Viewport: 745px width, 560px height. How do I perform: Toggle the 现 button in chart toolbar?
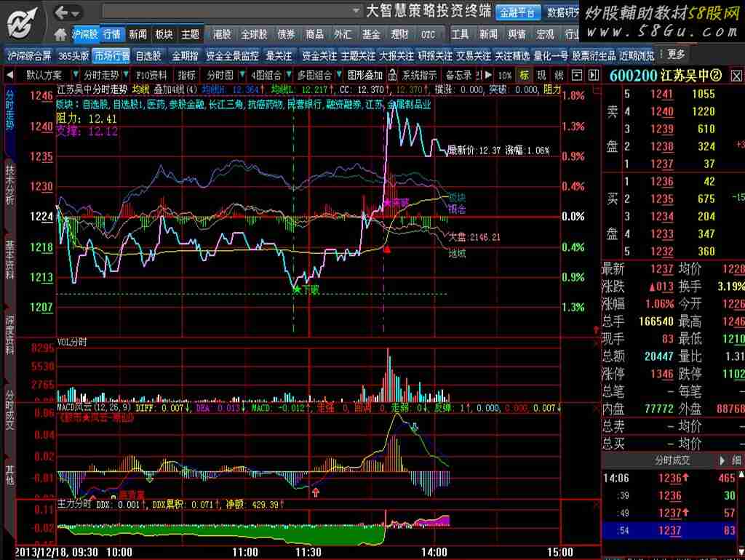(541, 75)
